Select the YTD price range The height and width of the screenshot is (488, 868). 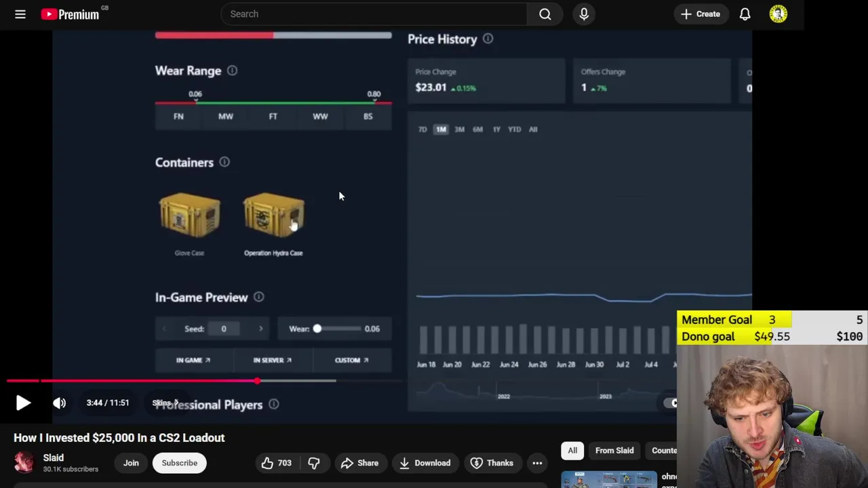515,129
